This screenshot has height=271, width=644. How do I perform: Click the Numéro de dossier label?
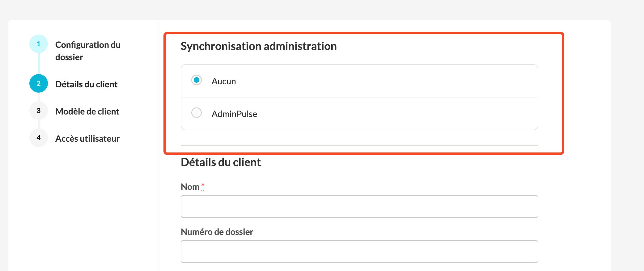click(x=217, y=232)
